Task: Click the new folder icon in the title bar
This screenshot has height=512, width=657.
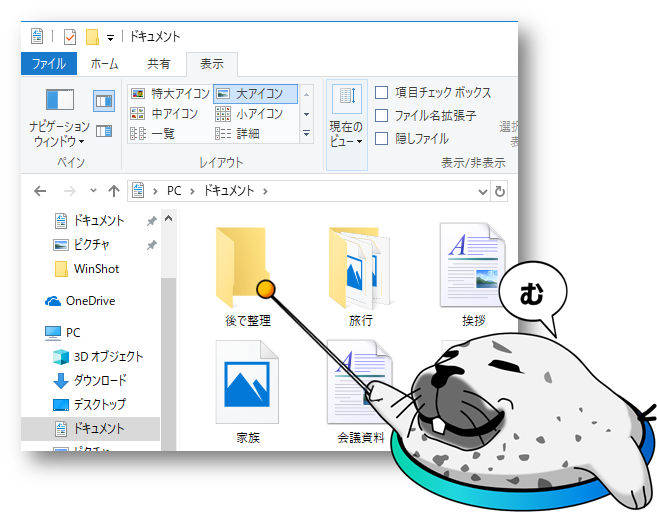Action: pyautogui.click(x=92, y=37)
